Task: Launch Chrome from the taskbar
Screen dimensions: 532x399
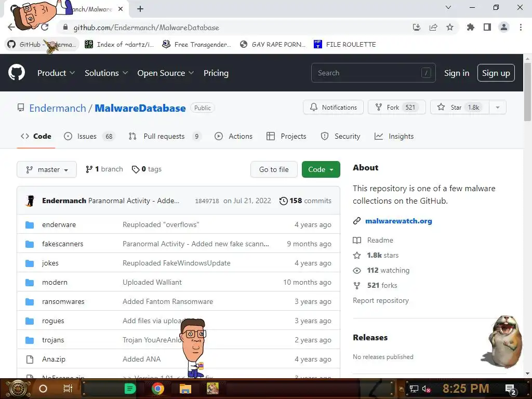Action: coord(158,389)
